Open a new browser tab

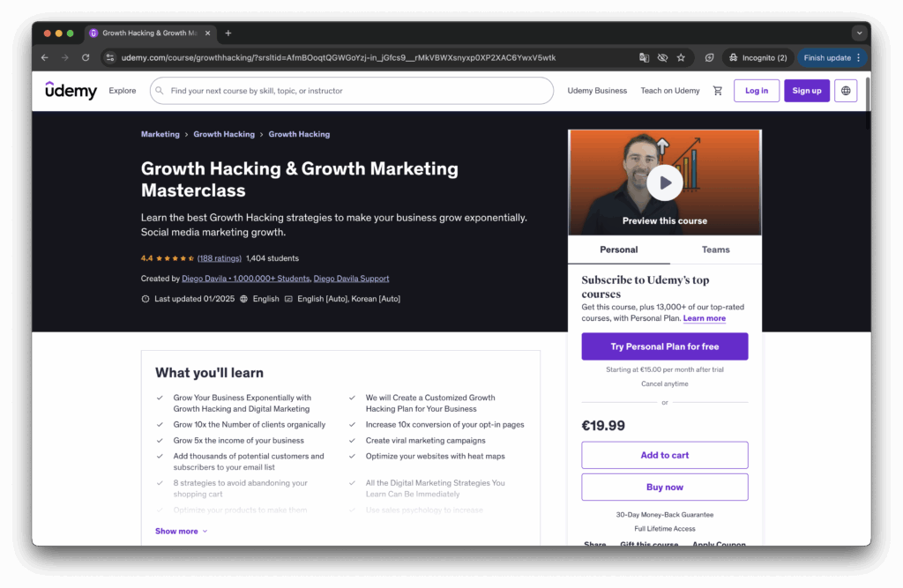[228, 33]
